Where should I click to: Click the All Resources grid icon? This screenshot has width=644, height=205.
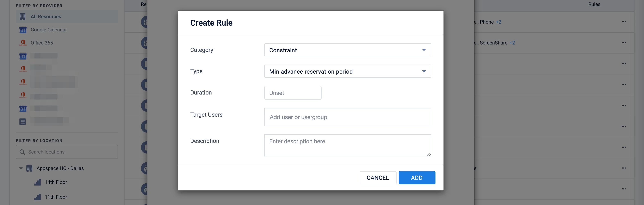pos(23,17)
